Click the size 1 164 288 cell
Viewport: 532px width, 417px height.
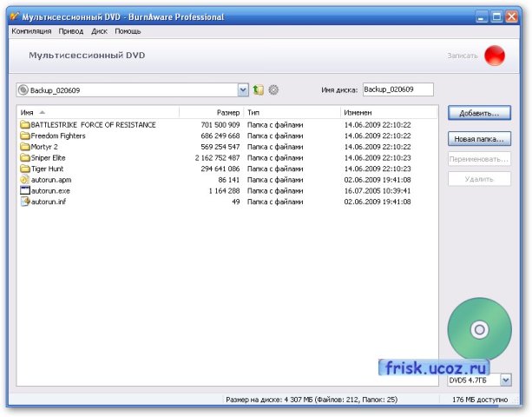click(x=224, y=191)
